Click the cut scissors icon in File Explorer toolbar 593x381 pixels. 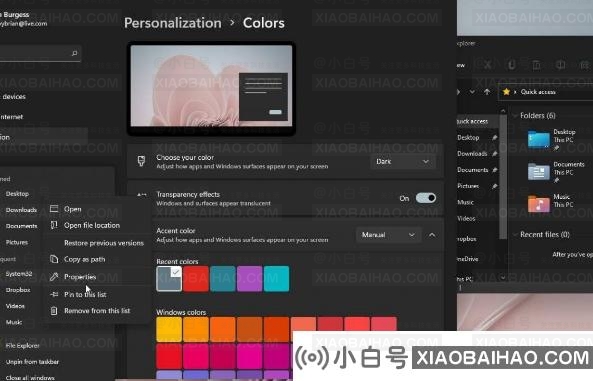(x=487, y=65)
